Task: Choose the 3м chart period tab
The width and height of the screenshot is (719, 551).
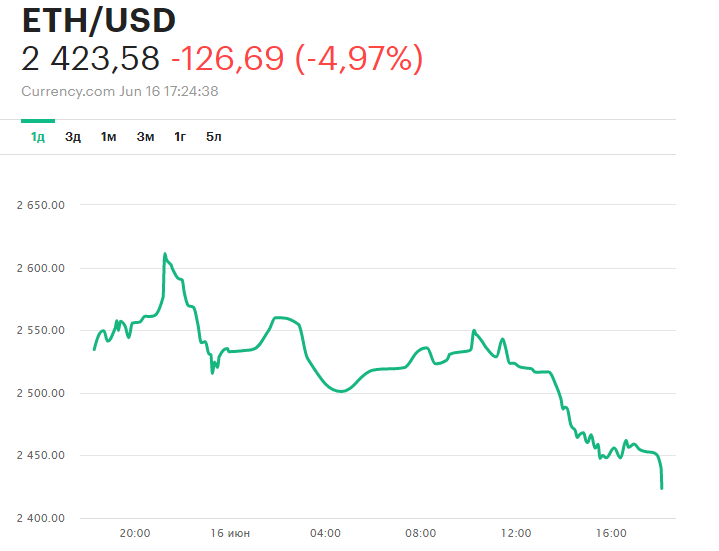Action: [x=145, y=137]
